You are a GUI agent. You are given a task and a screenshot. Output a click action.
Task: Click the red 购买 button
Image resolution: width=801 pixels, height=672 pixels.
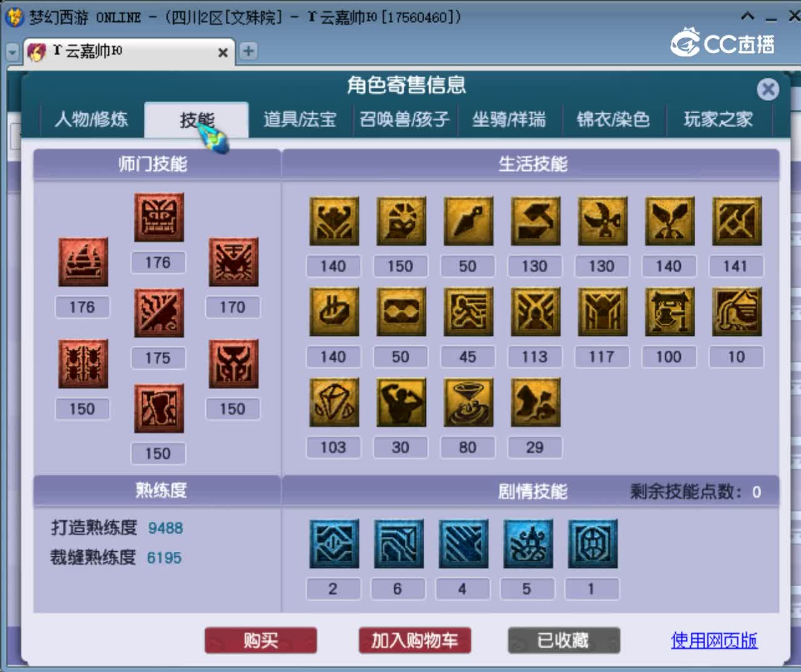tap(261, 640)
